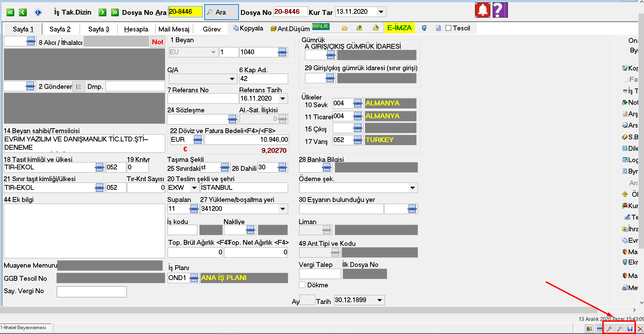
Task: Open help with the purple question mark
Action: click(500, 10)
